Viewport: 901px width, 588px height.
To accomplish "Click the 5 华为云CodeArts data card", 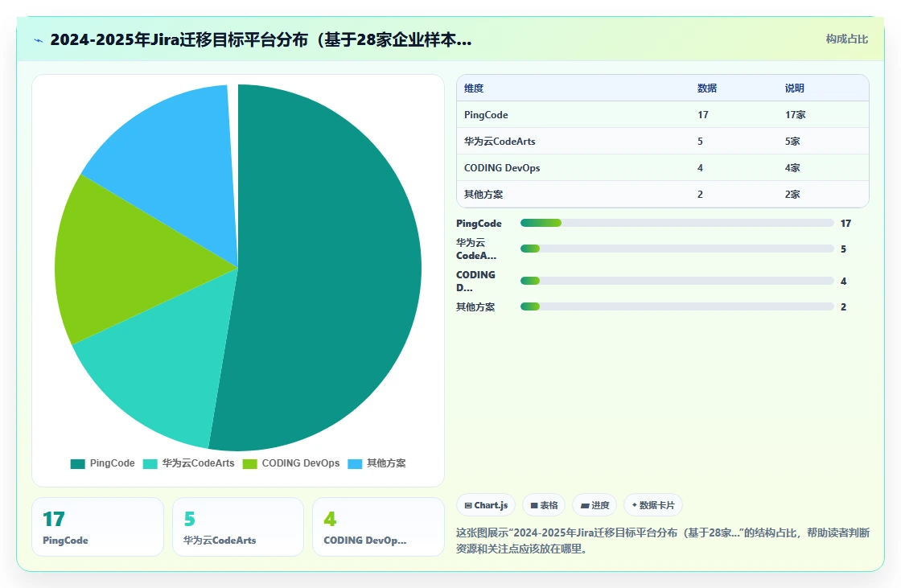I will coord(238,527).
